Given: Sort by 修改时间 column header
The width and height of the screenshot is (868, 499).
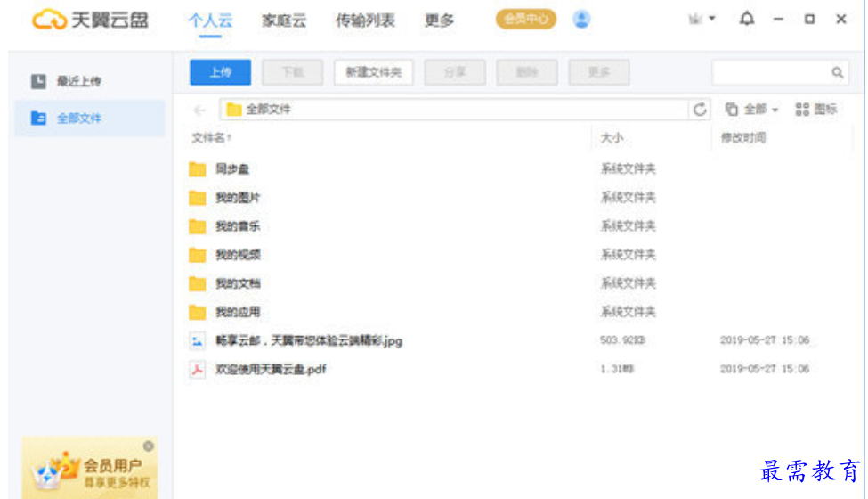Looking at the screenshot, I should click(742, 138).
